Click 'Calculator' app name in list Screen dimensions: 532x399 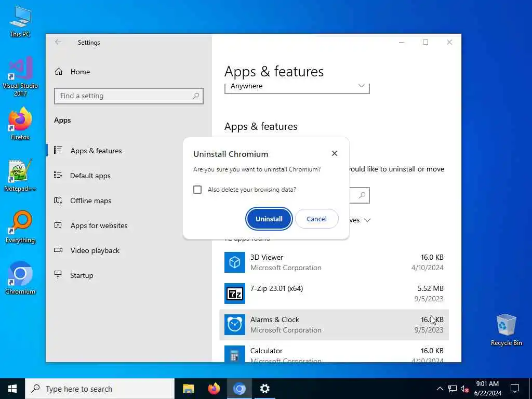click(267, 351)
